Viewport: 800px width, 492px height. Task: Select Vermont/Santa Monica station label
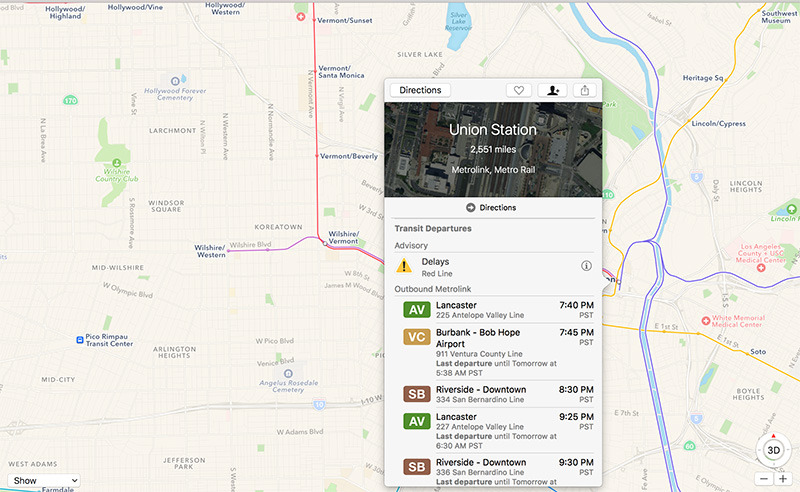click(x=341, y=71)
